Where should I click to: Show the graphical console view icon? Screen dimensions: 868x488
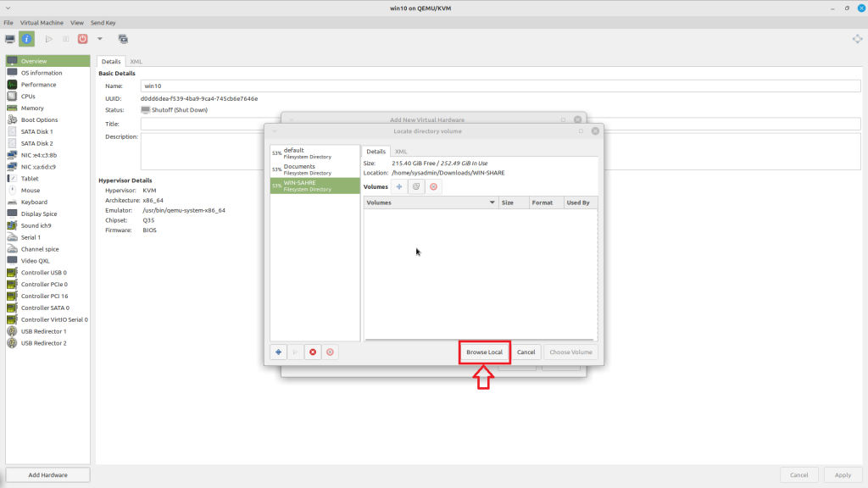click(x=10, y=39)
